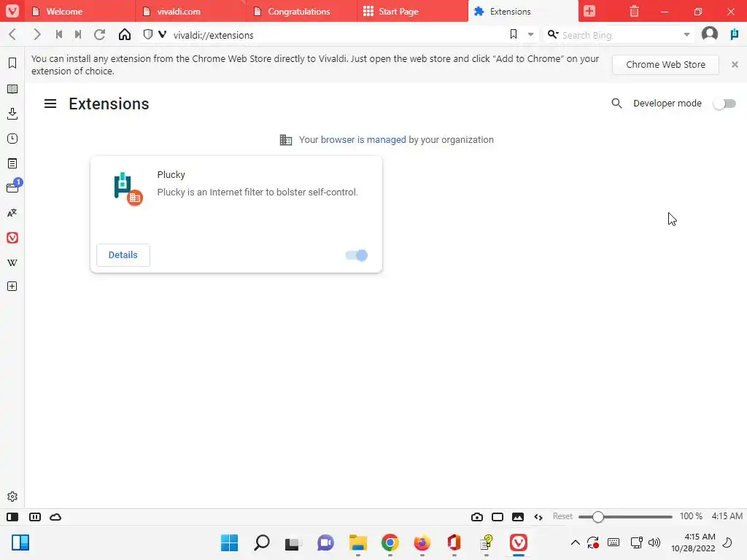The image size is (747, 560).
Task: Launch Google Chrome from the taskbar
Action: click(x=390, y=542)
